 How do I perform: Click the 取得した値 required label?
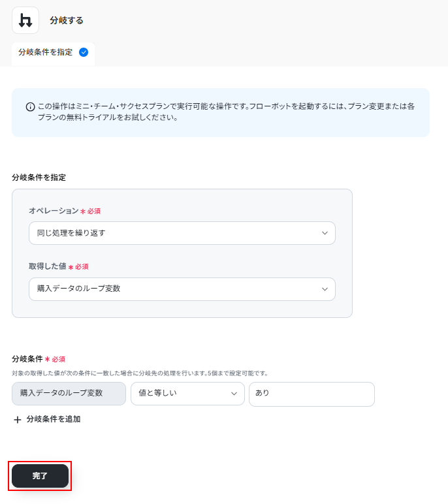coord(58,266)
